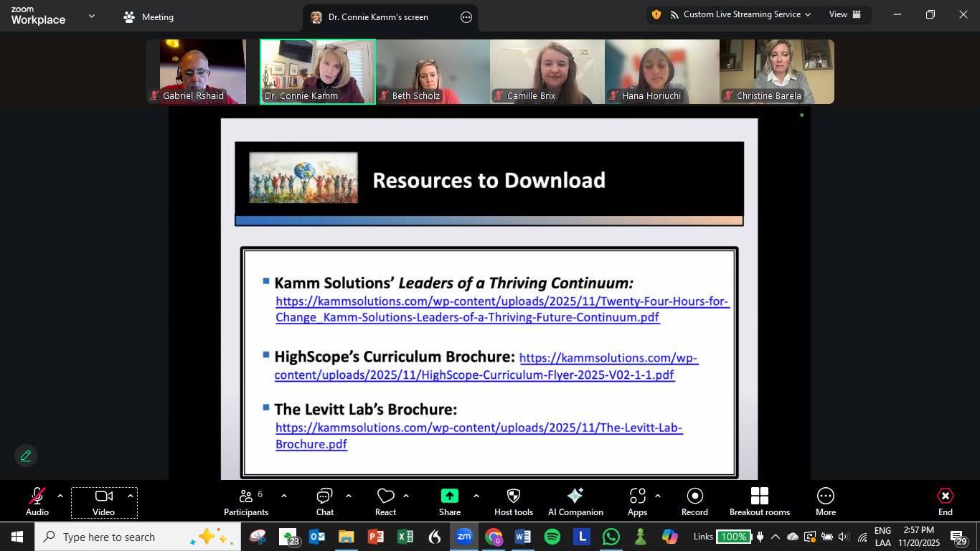Image resolution: width=980 pixels, height=551 pixels.
Task: Click the green Share screen button
Action: pos(449,501)
